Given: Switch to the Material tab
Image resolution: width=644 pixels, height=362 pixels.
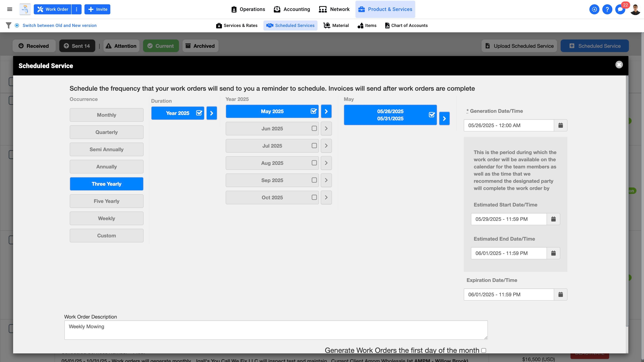Looking at the screenshot, I should [336, 25].
